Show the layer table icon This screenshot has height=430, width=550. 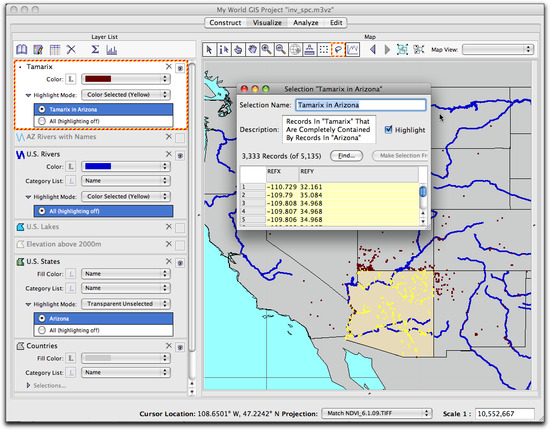(55, 49)
